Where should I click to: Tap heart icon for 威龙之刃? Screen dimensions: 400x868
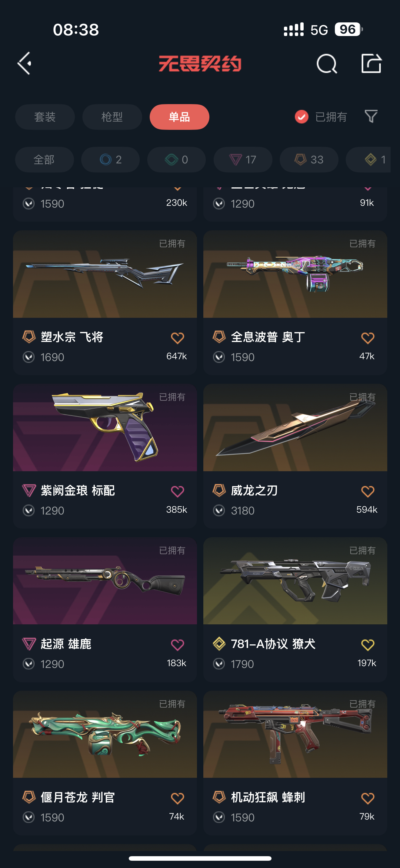click(367, 491)
